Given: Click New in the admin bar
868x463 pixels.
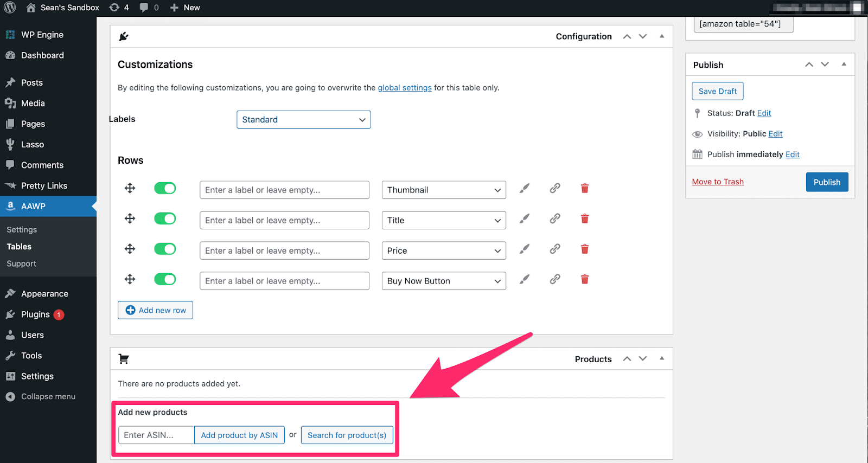Looking at the screenshot, I should point(185,8).
